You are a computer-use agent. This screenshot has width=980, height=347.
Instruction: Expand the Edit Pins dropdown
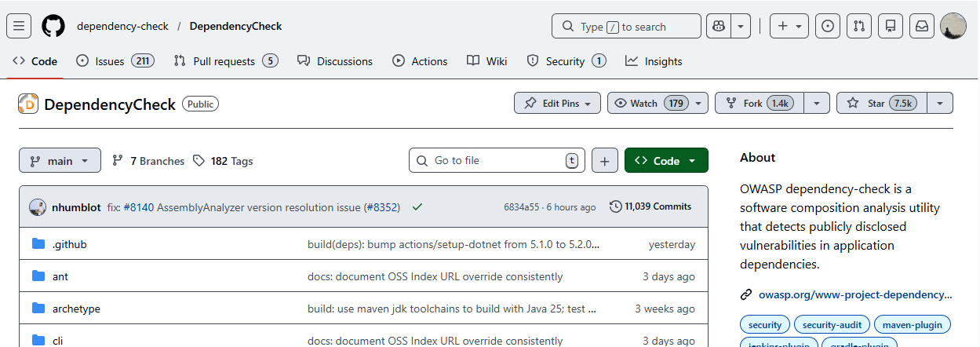click(x=557, y=103)
